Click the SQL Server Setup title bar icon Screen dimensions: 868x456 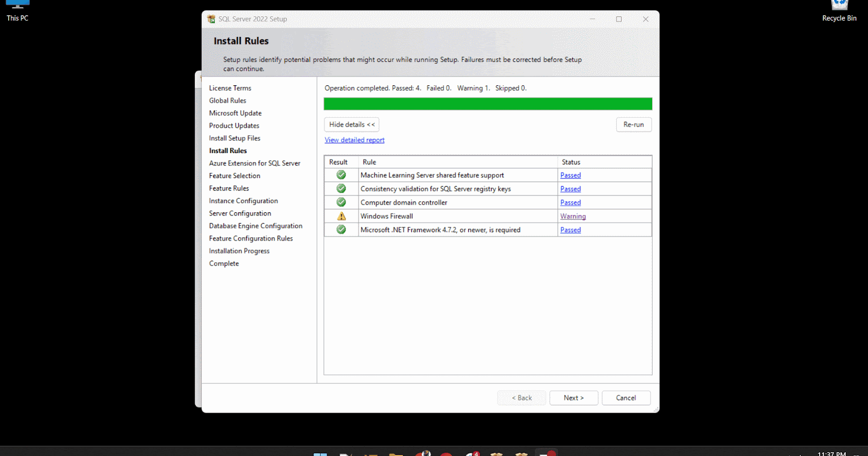(211, 19)
